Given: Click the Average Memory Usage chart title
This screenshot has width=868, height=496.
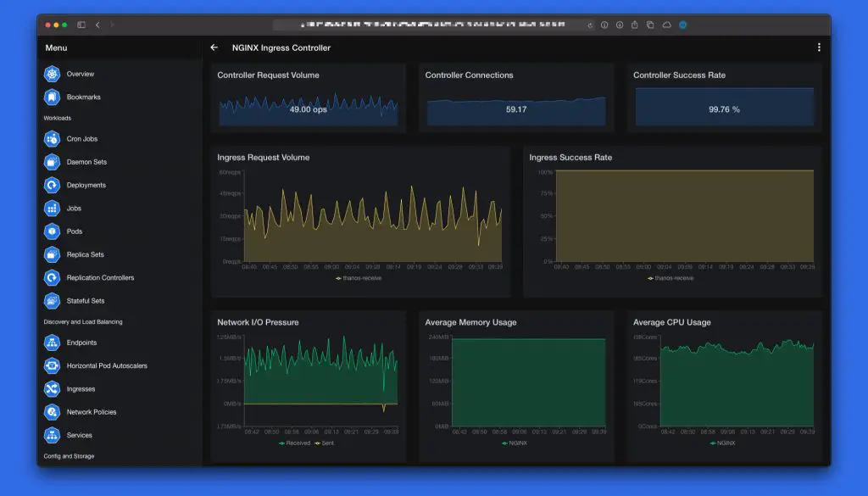Looking at the screenshot, I should (470, 322).
